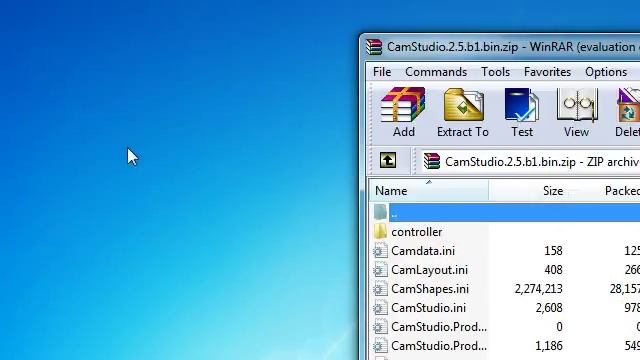Select the CamStudio.ini file name
640x360 pixels.
[429, 308]
